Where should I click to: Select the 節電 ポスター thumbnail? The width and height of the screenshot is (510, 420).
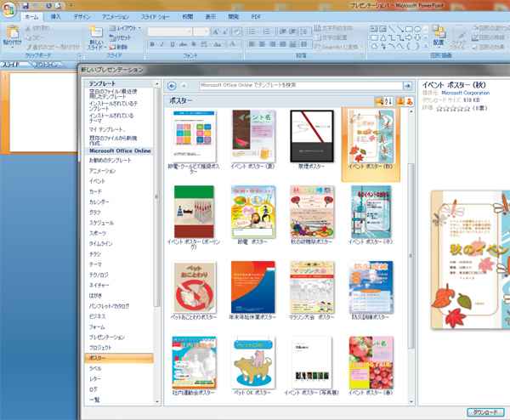click(x=253, y=212)
